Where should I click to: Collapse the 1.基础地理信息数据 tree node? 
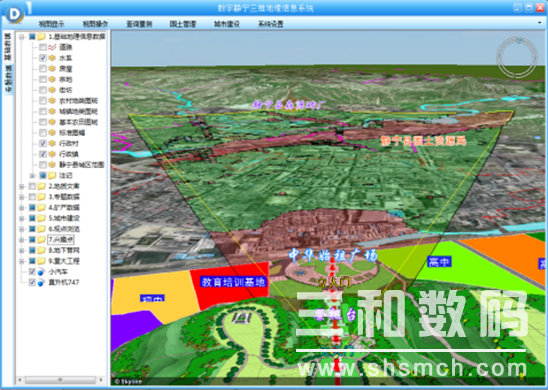click(x=22, y=37)
